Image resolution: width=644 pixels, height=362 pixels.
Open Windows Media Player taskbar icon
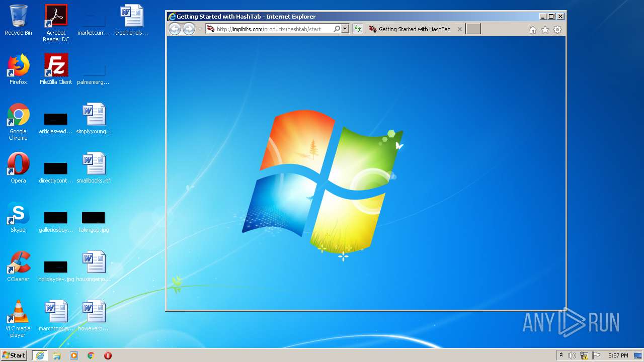coord(74,355)
